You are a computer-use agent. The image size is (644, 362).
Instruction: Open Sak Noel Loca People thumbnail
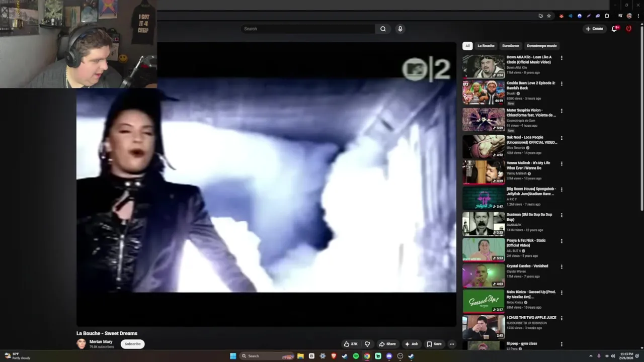pyautogui.click(x=484, y=146)
